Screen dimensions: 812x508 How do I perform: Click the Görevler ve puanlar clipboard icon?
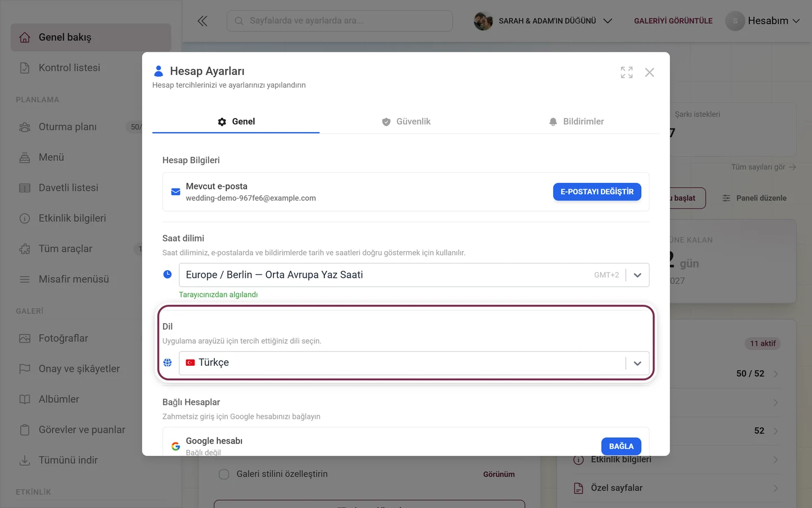[25, 430]
